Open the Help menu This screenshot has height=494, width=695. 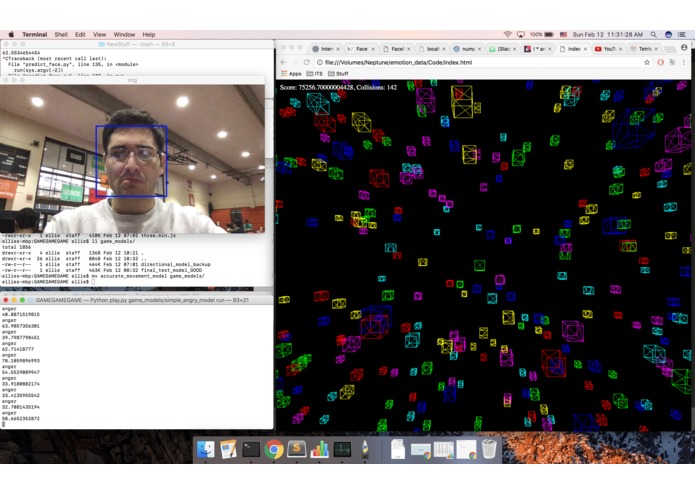149,35
